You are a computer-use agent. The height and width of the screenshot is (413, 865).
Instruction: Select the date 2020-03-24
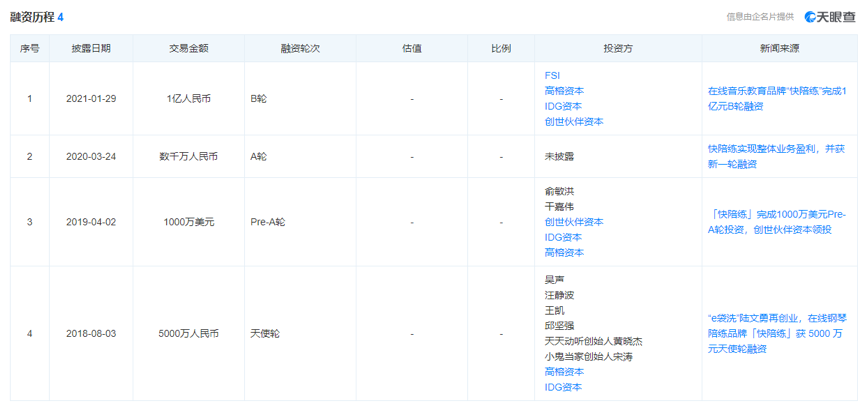pyautogui.click(x=91, y=157)
